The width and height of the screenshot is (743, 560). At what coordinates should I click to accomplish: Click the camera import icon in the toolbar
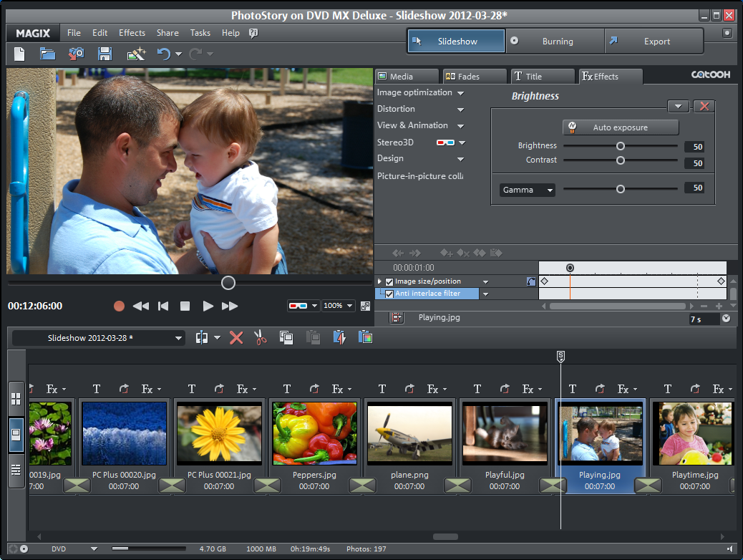click(x=76, y=54)
